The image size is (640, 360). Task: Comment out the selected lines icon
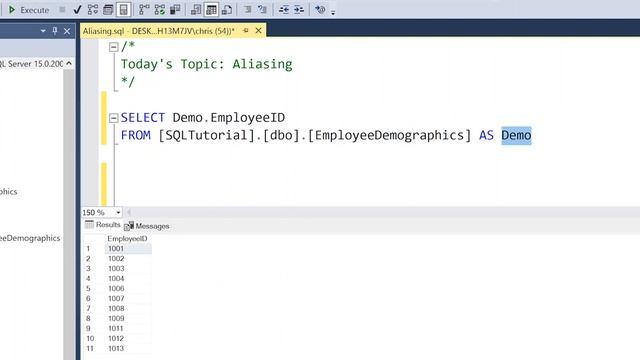click(x=247, y=10)
